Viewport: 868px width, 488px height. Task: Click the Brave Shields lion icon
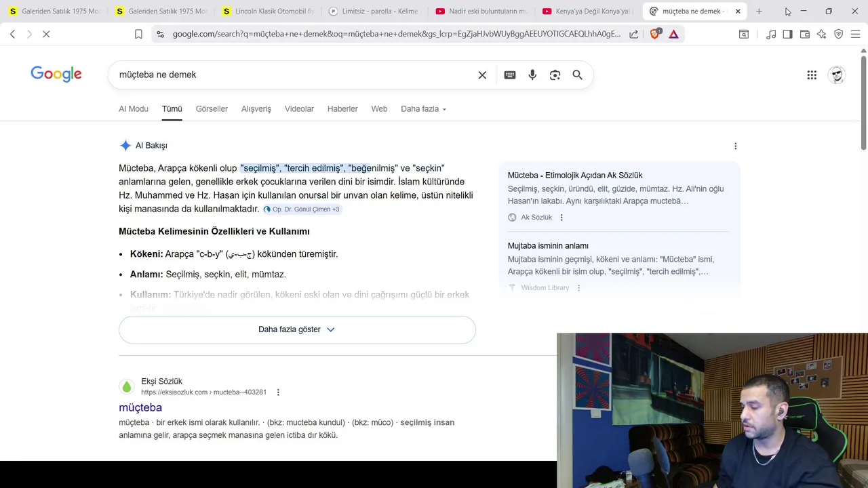655,34
